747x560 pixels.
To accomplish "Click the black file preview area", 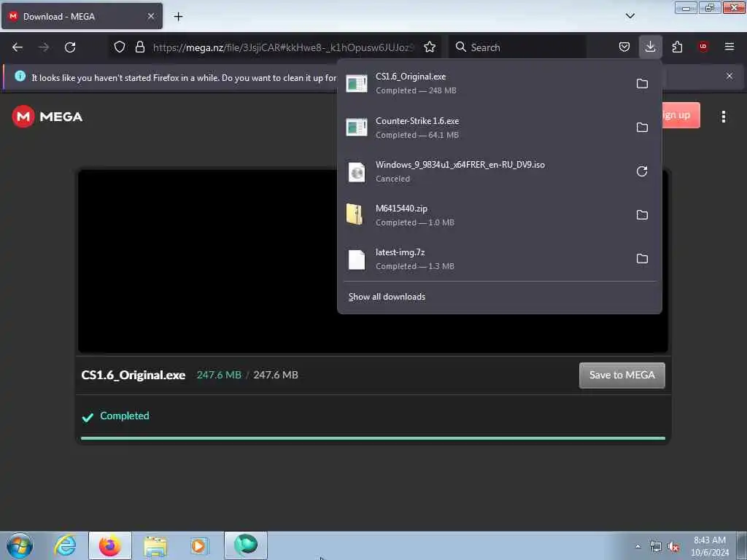I will 207,261.
